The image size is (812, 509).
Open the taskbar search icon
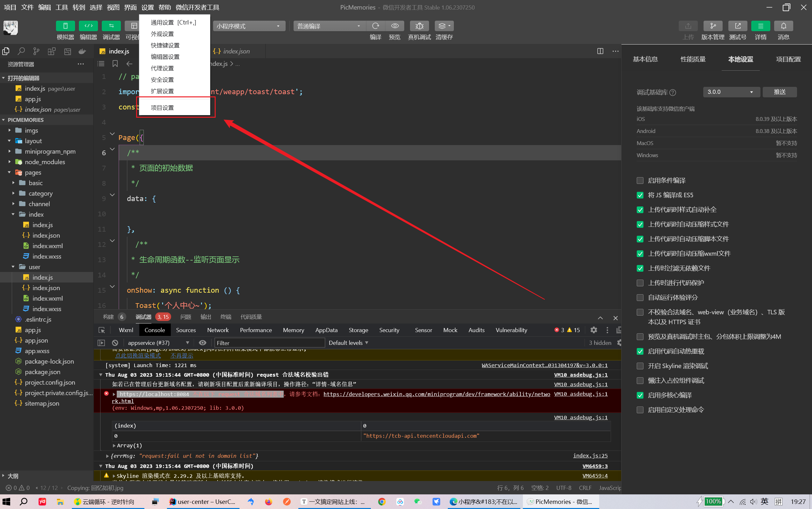click(24, 502)
